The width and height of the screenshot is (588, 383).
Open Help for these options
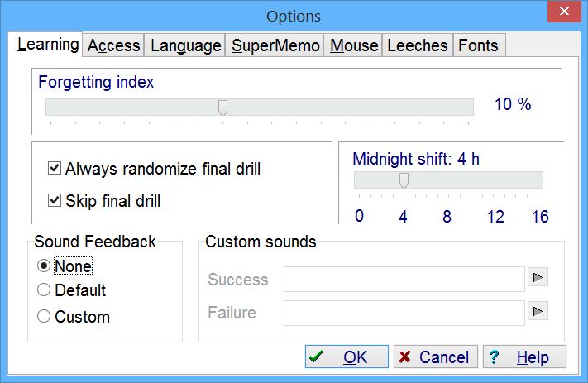[524, 357]
